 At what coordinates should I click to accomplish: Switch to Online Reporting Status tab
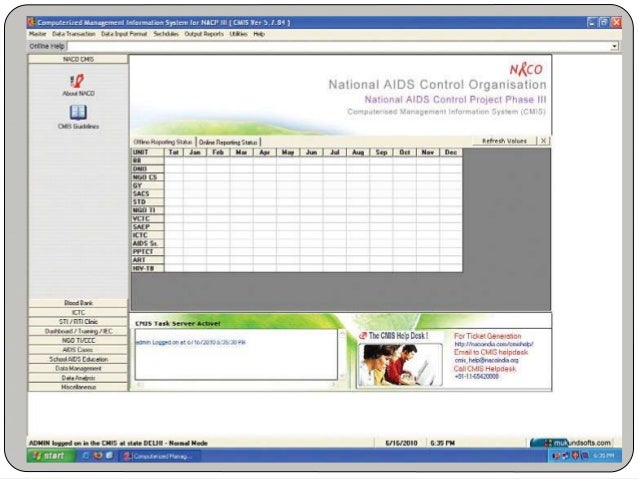(x=228, y=142)
